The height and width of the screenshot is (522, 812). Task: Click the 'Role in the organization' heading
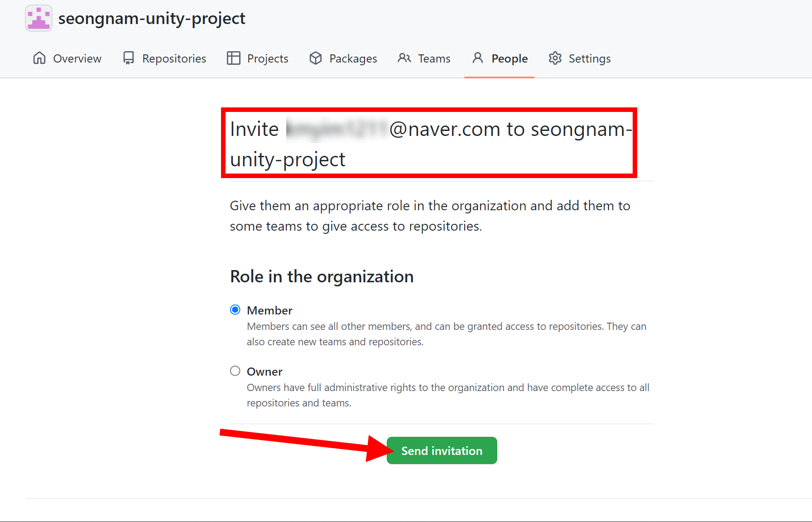322,276
